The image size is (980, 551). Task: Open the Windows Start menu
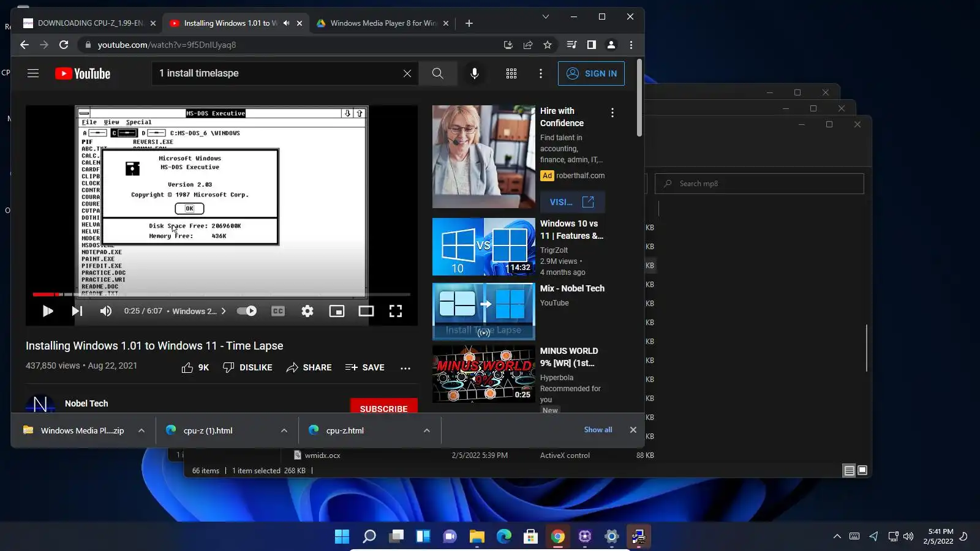click(x=342, y=537)
